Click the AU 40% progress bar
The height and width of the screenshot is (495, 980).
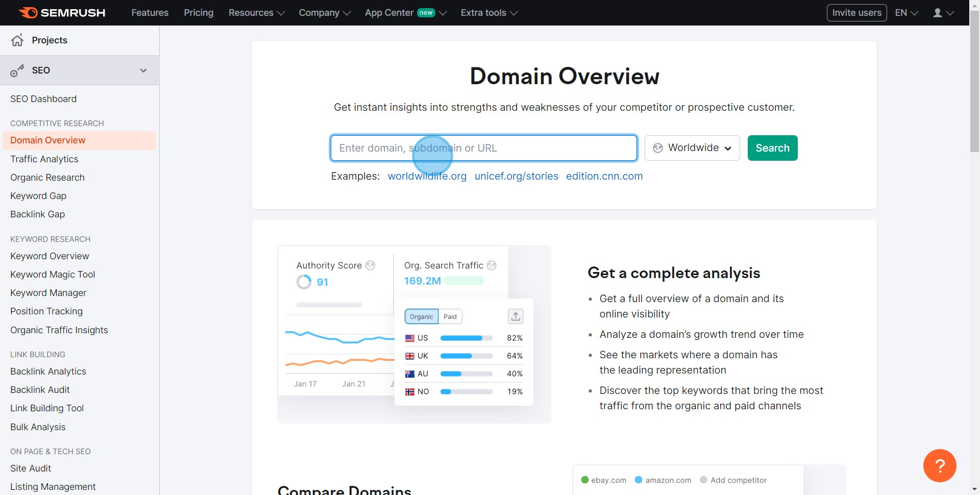(x=467, y=374)
